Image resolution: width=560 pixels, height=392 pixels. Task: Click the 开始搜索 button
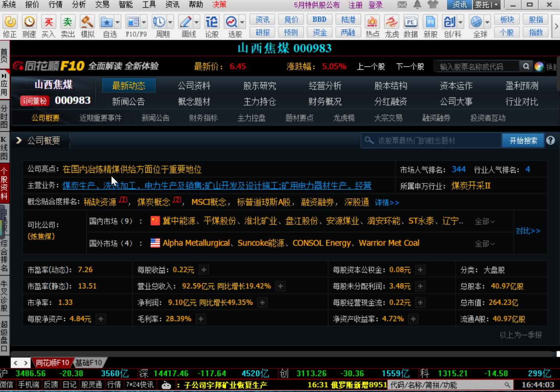pyautogui.click(x=523, y=141)
